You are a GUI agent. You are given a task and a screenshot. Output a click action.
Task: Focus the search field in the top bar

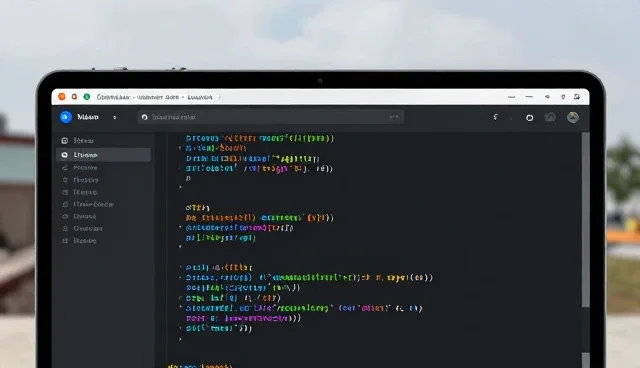[271, 117]
